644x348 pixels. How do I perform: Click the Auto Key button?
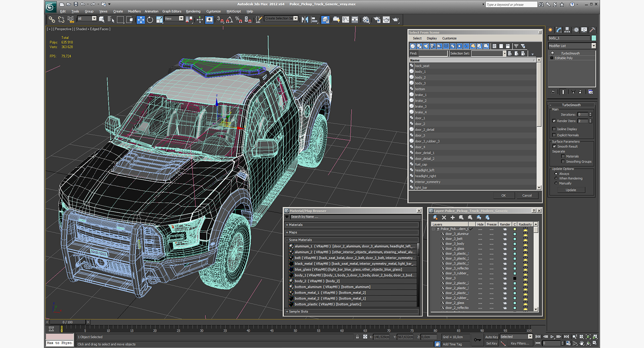(x=491, y=337)
